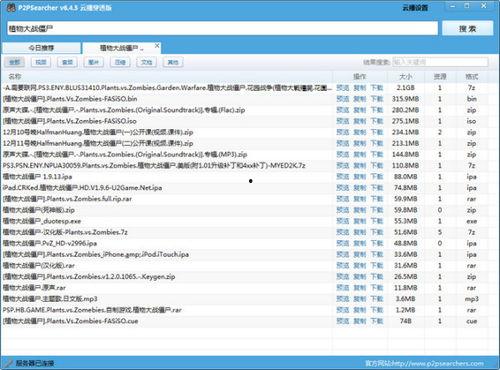Copy link for Original Soundtrack (MP3).zip

tap(360, 154)
